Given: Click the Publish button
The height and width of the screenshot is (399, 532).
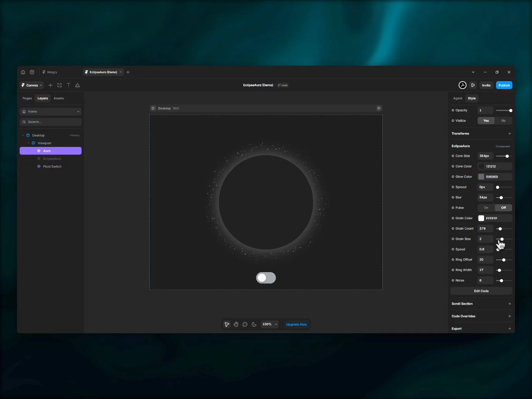Looking at the screenshot, I should coord(504,85).
